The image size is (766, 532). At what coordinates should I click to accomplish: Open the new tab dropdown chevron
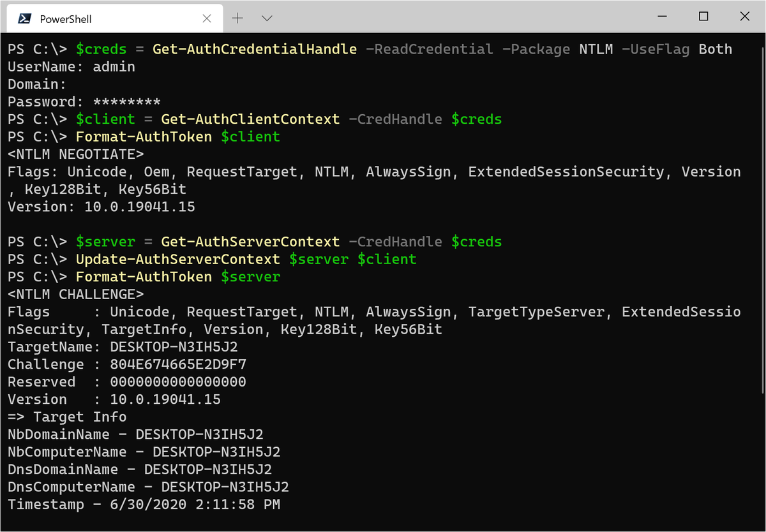coord(266,18)
